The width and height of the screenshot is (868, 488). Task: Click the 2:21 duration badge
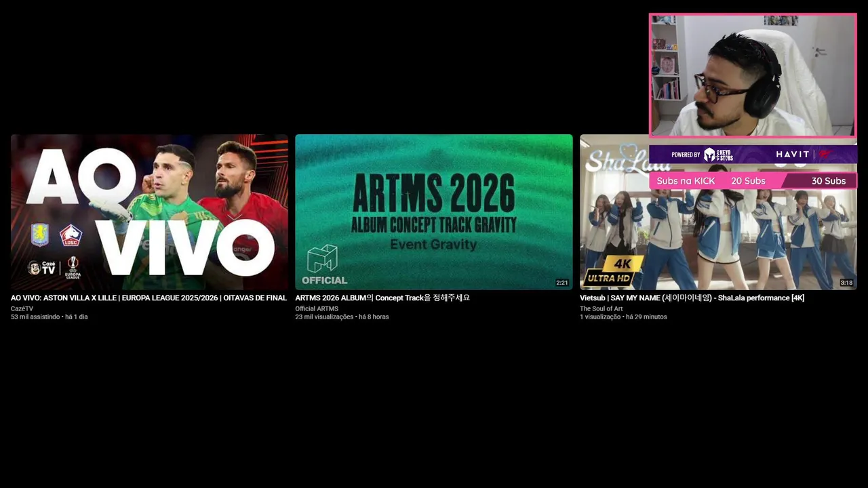point(562,283)
